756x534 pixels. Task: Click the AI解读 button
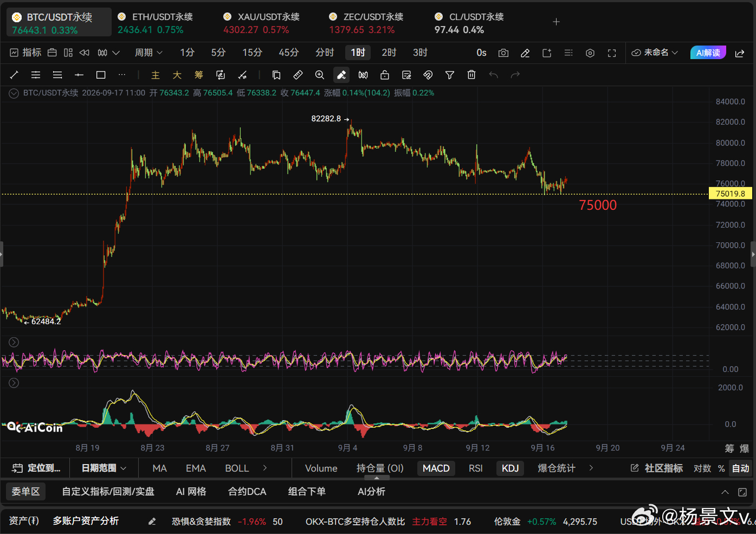708,53
